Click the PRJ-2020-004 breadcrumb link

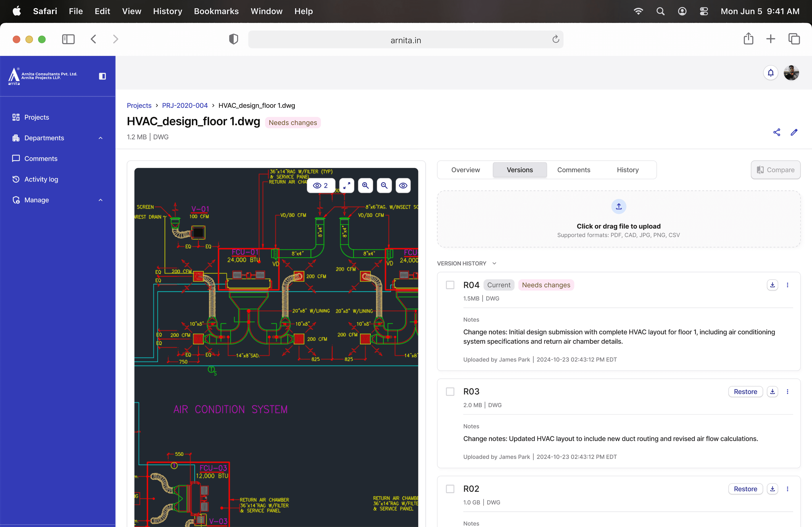[x=185, y=105]
